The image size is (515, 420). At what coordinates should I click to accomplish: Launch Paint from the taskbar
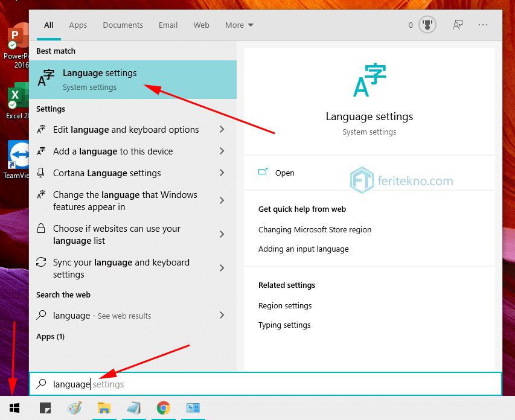point(74,408)
